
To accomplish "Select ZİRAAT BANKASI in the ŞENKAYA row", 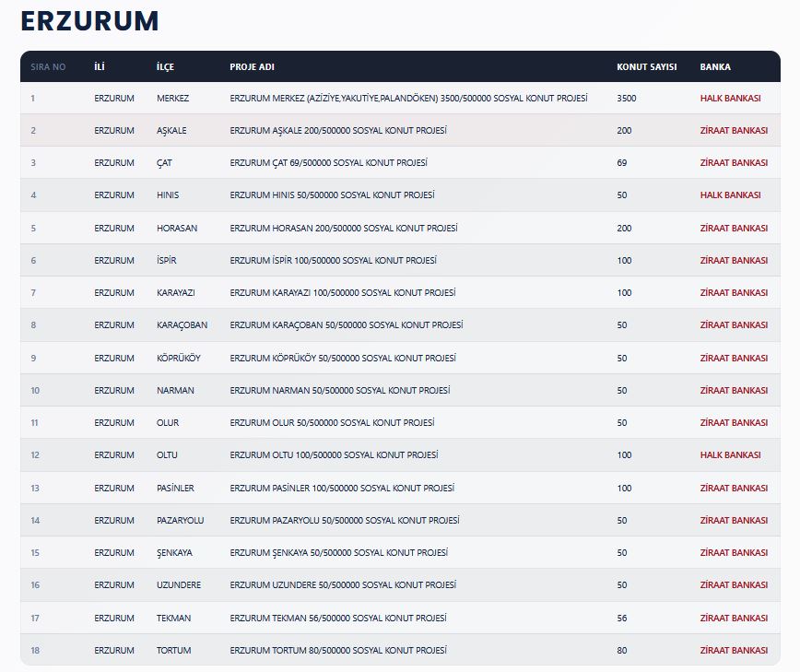I will (x=734, y=552).
